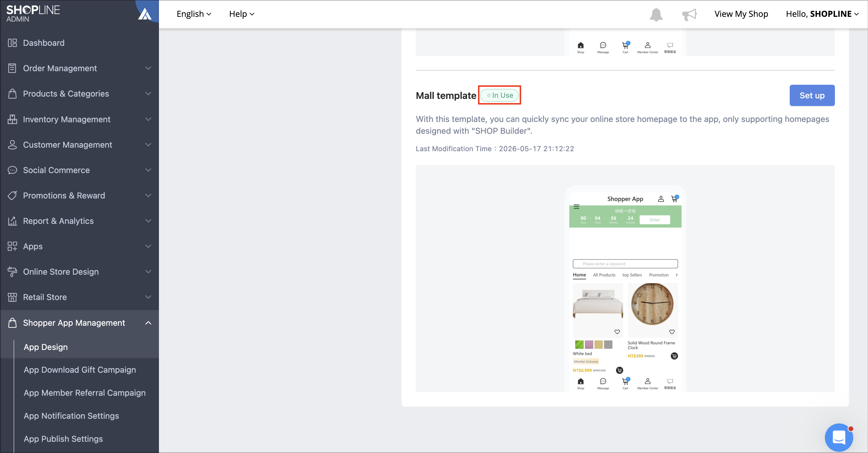Click the triangular logo badge in sidebar header
Viewport: 868px width, 453px height.
[x=145, y=14]
